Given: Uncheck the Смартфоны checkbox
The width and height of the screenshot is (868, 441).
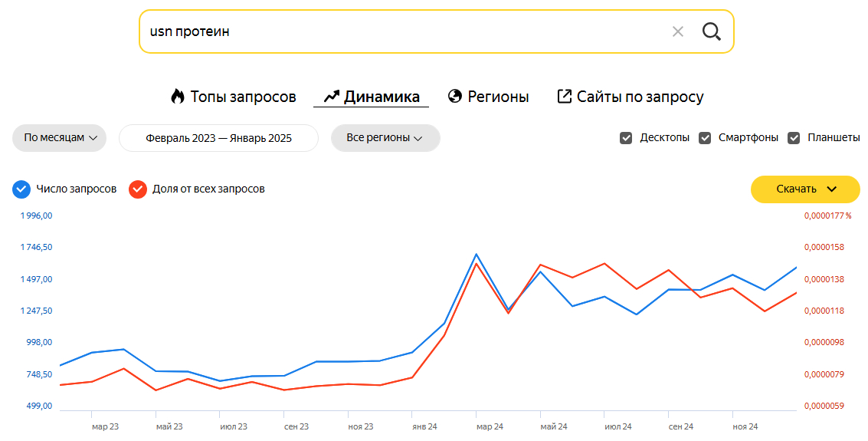Looking at the screenshot, I should [705, 138].
